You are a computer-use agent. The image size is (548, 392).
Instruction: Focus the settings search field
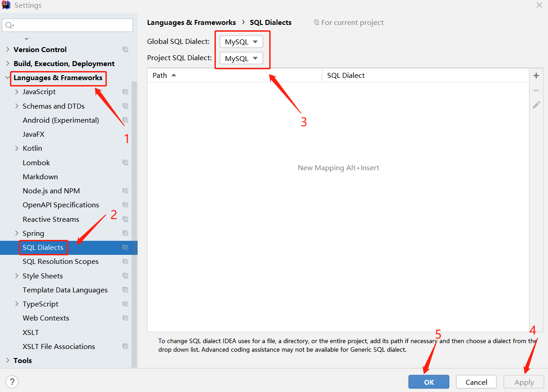click(67, 25)
